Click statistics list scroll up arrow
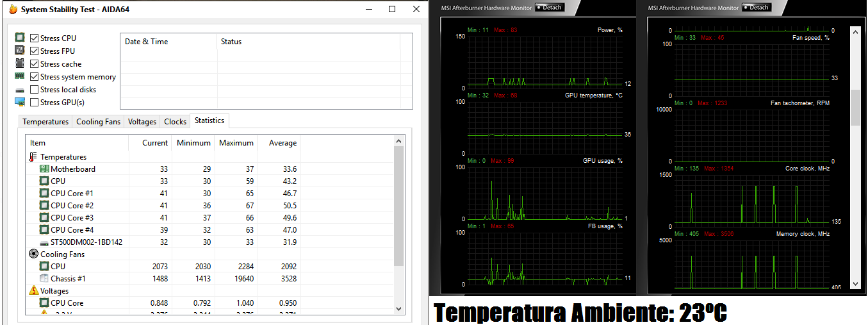868x325 pixels. click(399, 141)
